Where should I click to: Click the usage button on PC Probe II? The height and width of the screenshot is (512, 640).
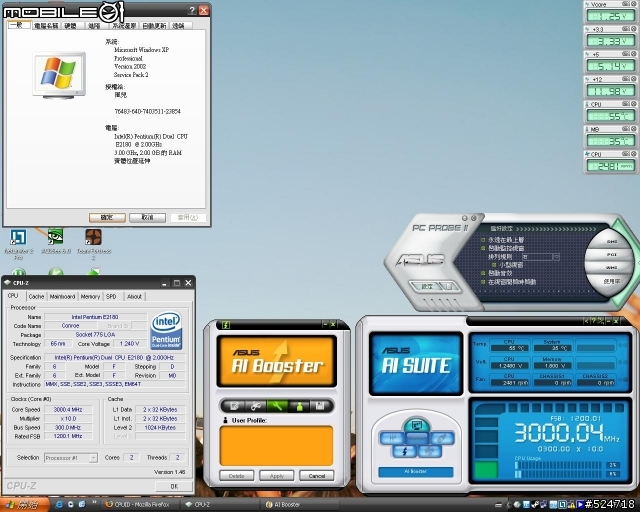[611, 281]
